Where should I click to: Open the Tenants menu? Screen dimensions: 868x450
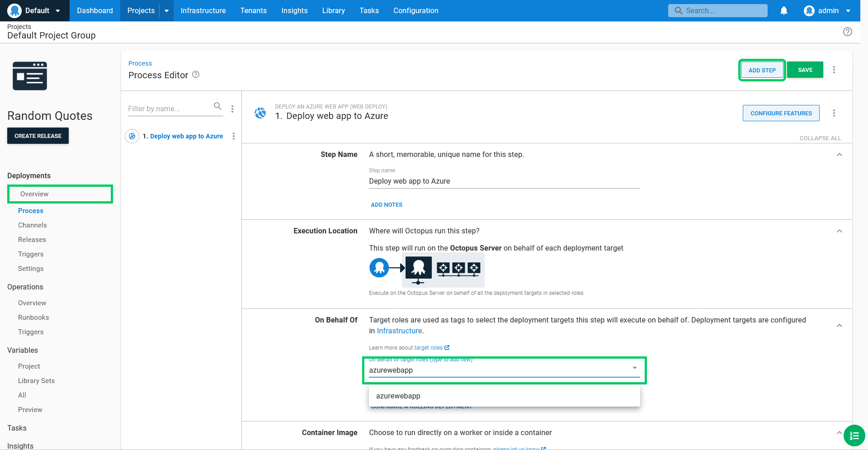pos(254,10)
